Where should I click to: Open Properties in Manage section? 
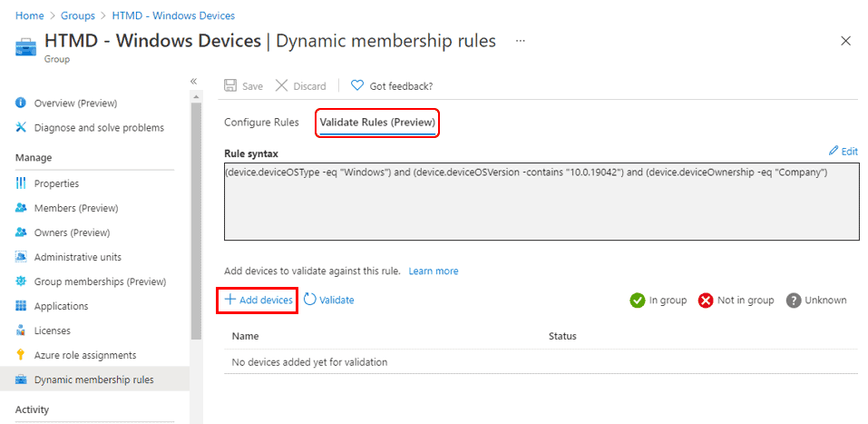pyautogui.click(x=56, y=183)
